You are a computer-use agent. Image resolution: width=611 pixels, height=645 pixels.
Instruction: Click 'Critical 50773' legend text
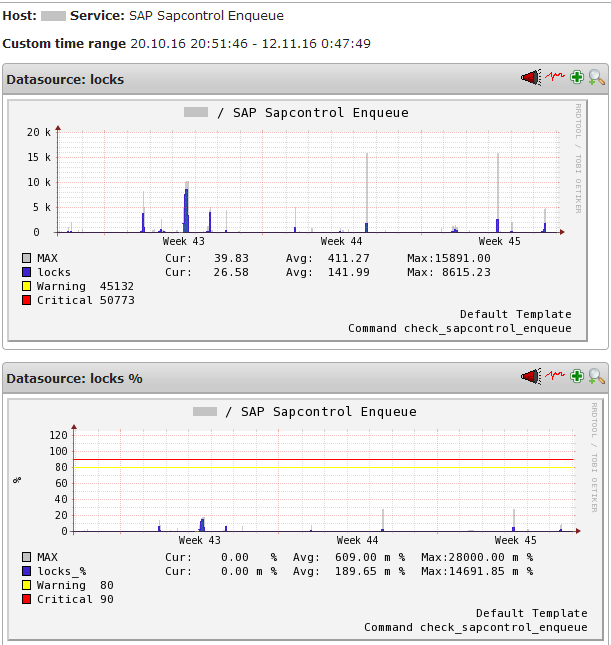pyautogui.click(x=86, y=300)
